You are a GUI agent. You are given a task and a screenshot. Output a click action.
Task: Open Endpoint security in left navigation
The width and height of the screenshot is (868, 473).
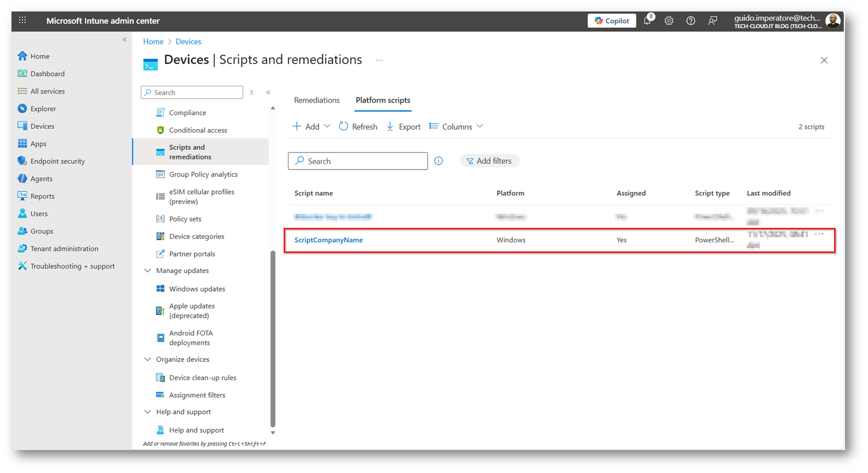(57, 161)
